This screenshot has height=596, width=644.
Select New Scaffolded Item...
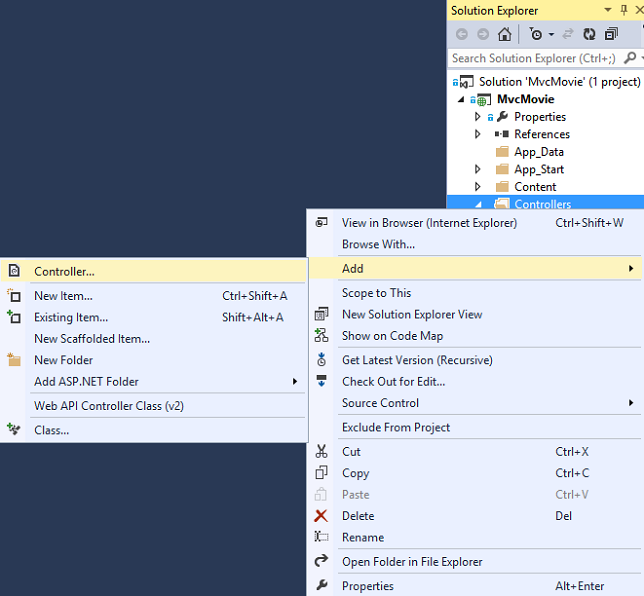[154, 338]
